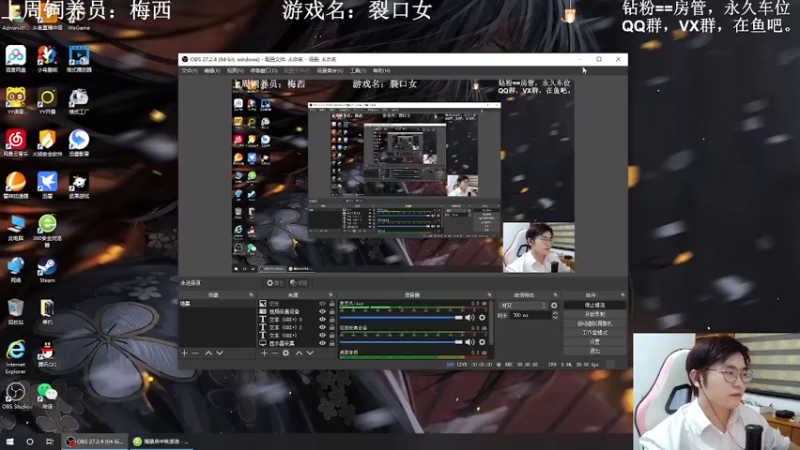Click the 启动虚拟摄像机 button
The width and height of the screenshot is (800, 450).
point(595,323)
